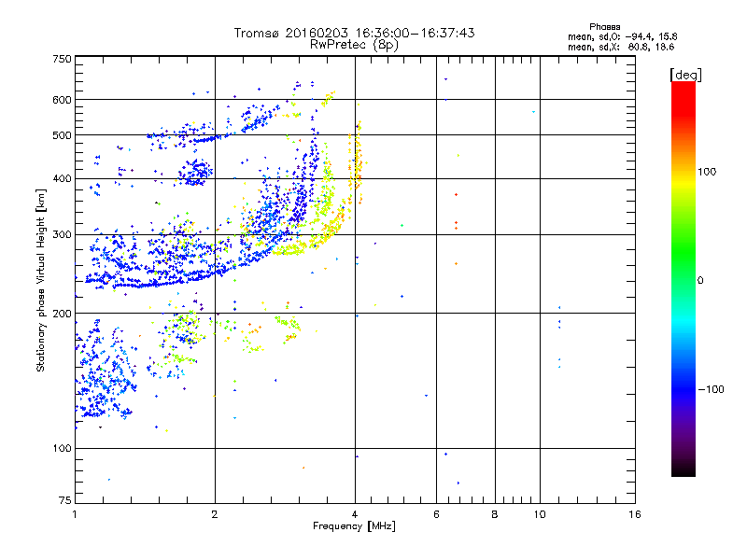Image resolution: width=747 pixels, height=560 pixels.
Task: Click the 'mean, sd,O: -94.4, 15.8' text
Action: 622,36
